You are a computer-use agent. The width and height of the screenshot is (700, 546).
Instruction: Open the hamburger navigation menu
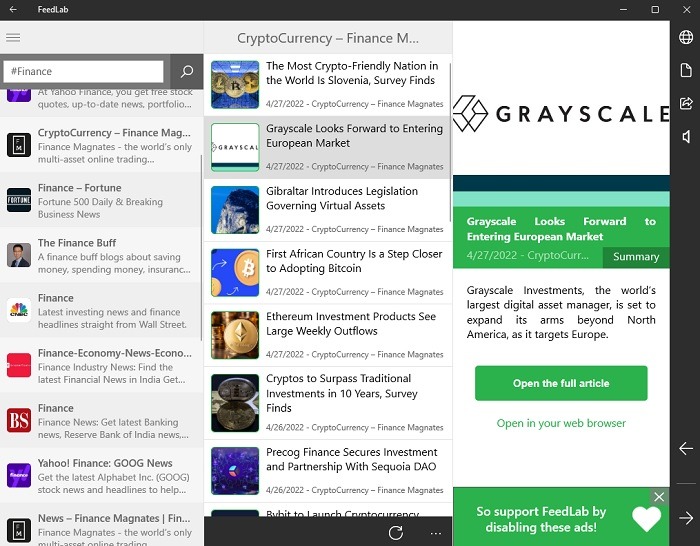(13, 38)
